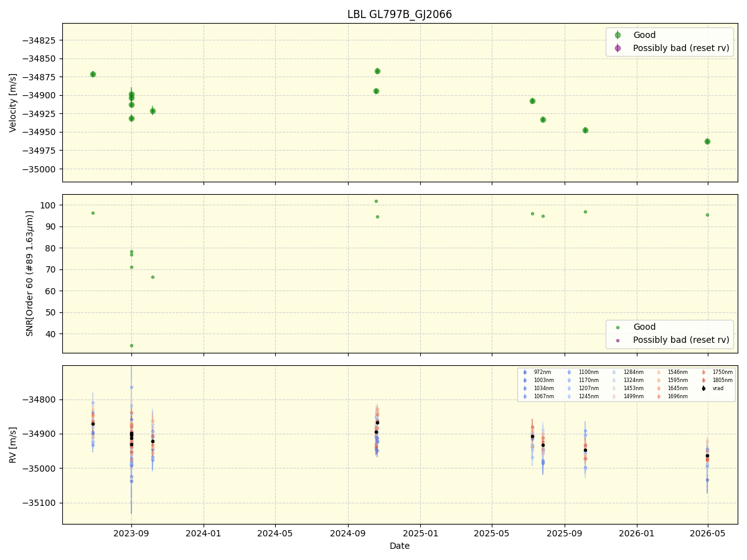Click the 2026-01 date tick label
747x560 pixels.
click(x=637, y=533)
